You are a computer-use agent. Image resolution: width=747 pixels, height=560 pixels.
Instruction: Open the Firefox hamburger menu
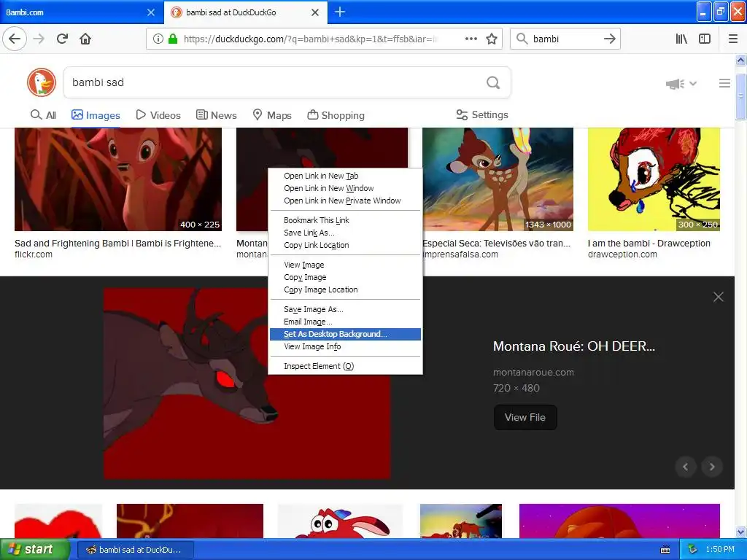pyautogui.click(x=733, y=39)
